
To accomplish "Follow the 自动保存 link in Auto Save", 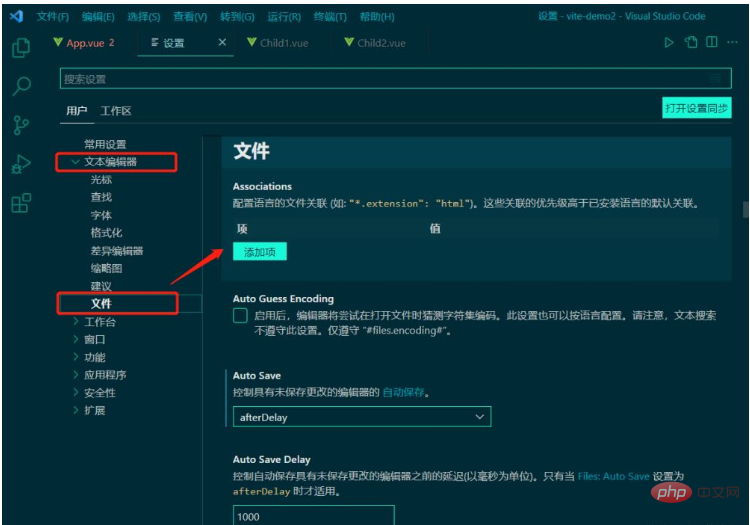I will click(403, 393).
